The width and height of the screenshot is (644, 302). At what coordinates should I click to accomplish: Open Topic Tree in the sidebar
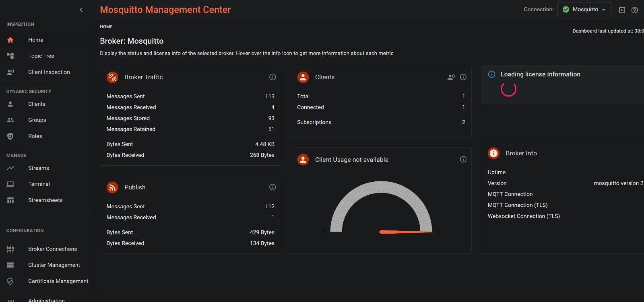pos(41,56)
